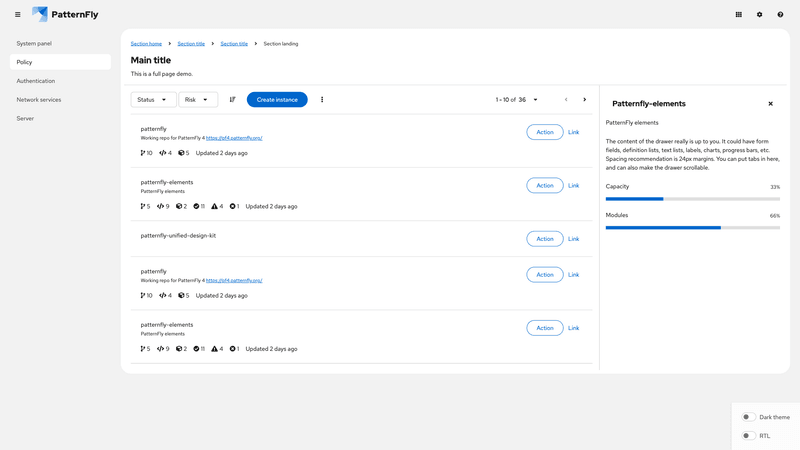This screenshot has width=800, height=450.
Task: Open the help question mark icon
Action: point(780,15)
